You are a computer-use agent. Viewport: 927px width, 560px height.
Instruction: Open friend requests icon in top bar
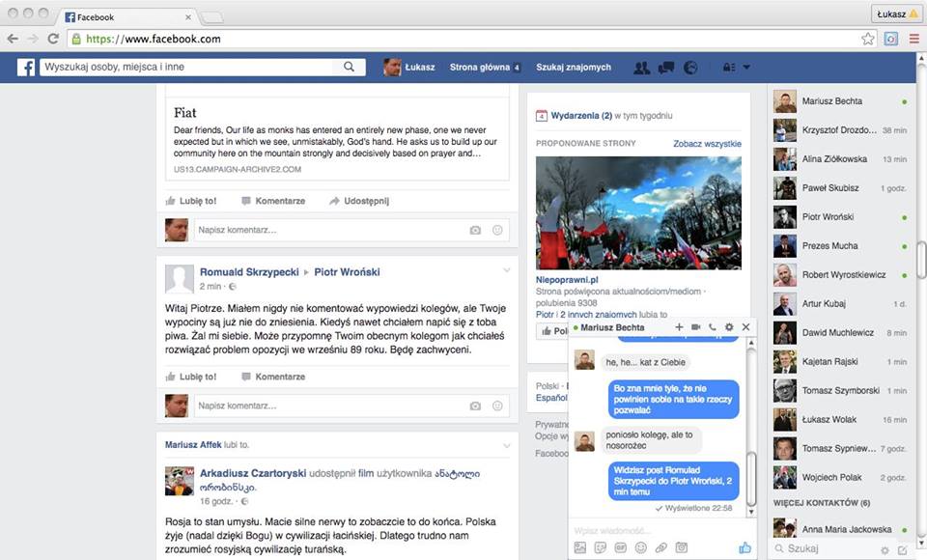tap(641, 68)
